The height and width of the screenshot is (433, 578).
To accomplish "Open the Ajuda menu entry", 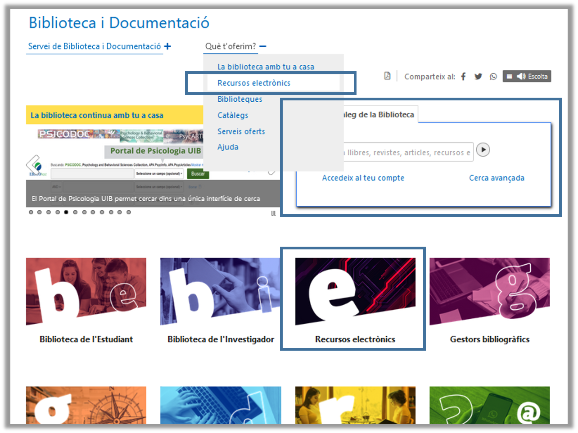I will click(228, 147).
